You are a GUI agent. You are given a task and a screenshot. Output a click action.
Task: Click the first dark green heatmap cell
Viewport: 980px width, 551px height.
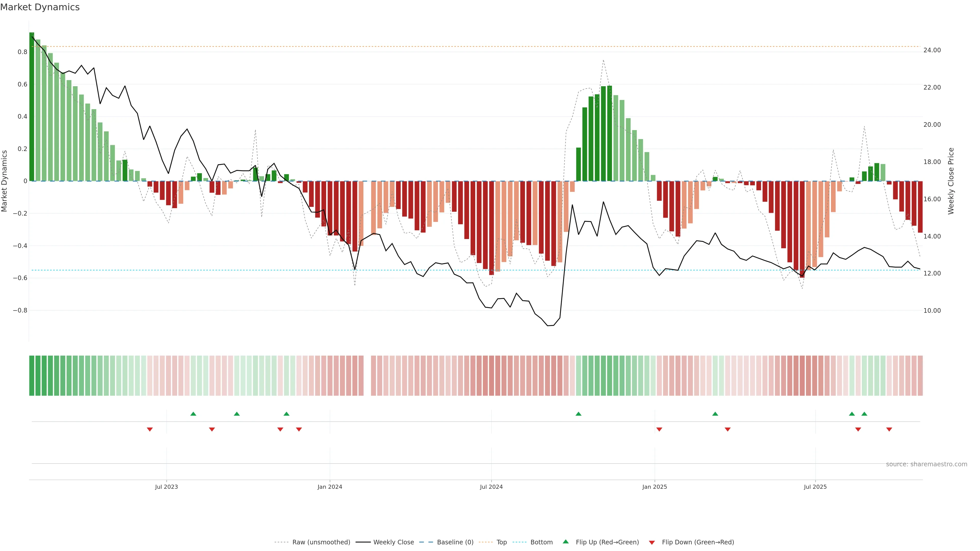[x=32, y=375]
